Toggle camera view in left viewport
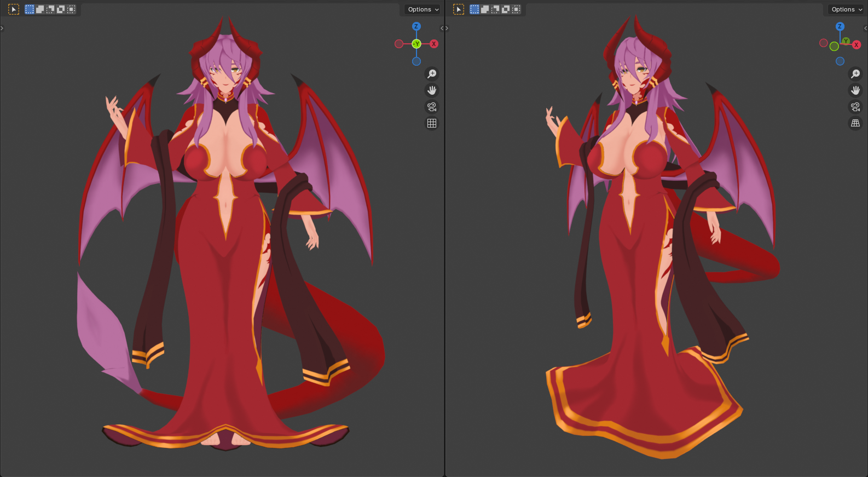 click(x=432, y=107)
